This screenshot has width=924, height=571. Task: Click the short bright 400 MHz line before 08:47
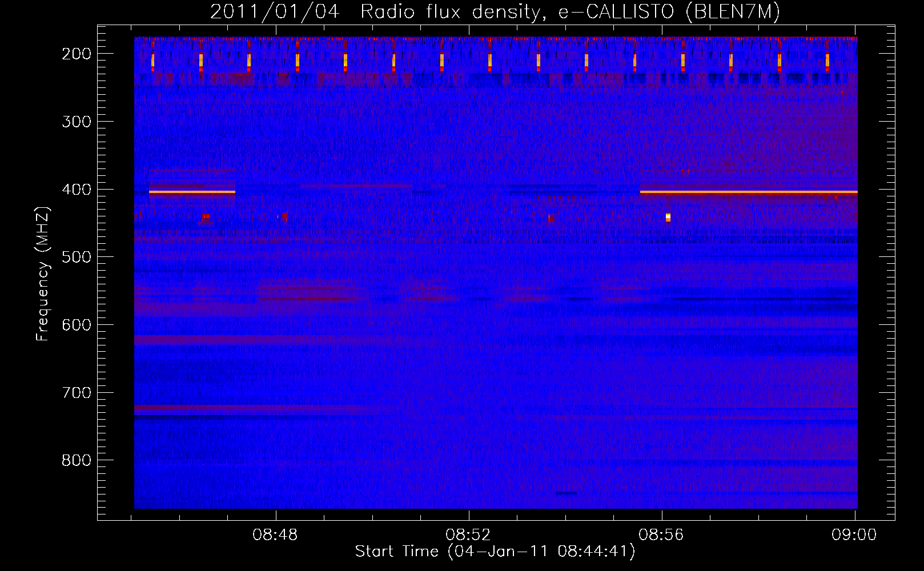click(x=192, y=192)
